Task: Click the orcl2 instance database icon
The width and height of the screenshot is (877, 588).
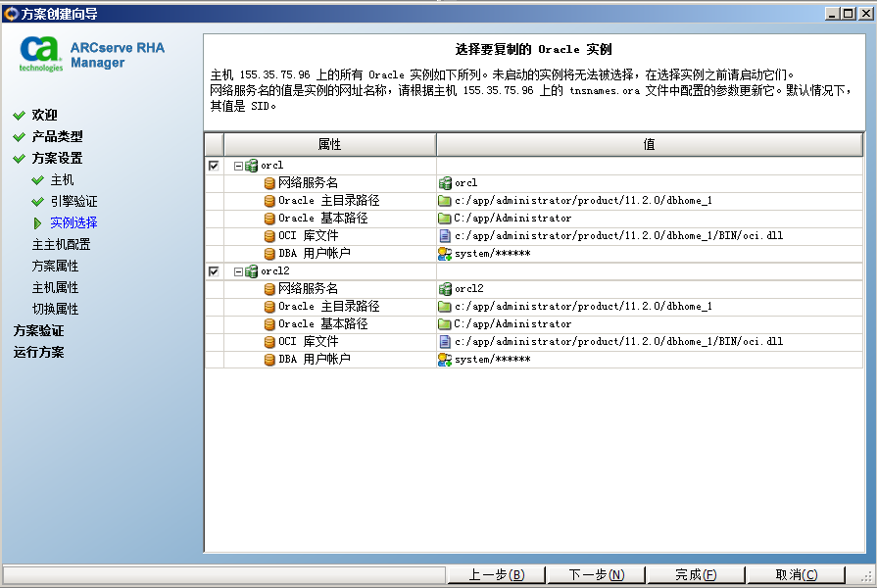Action: 252,271
